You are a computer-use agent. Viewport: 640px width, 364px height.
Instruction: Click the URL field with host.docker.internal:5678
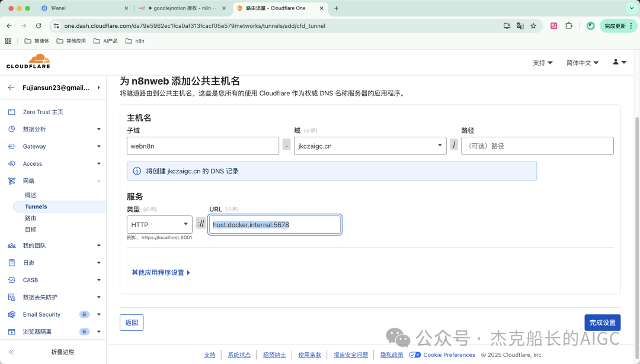[x=275, y=224]
